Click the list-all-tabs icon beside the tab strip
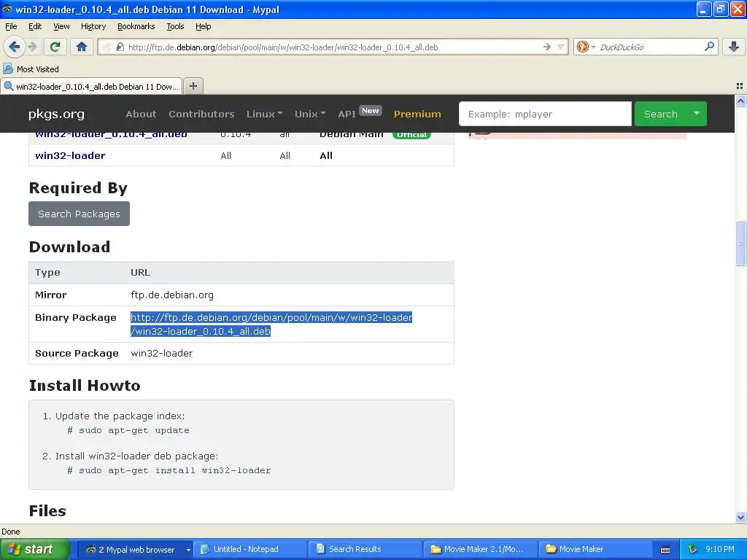The height and width of the screenshot is (560, 747). click(x=740, y=86)
